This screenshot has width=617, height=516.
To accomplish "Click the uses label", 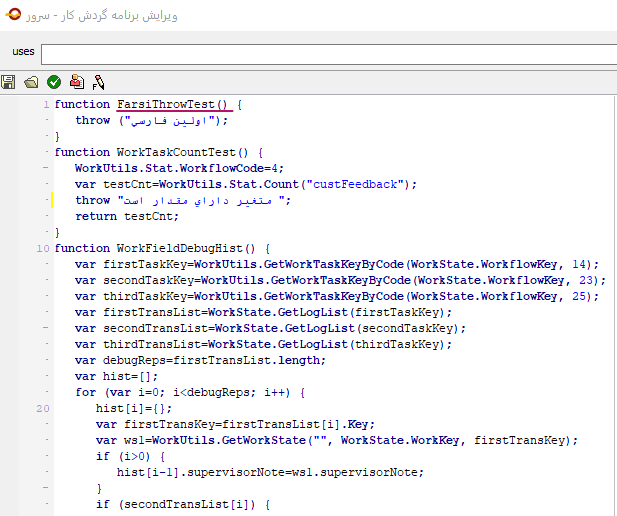I will pos(22,51).
